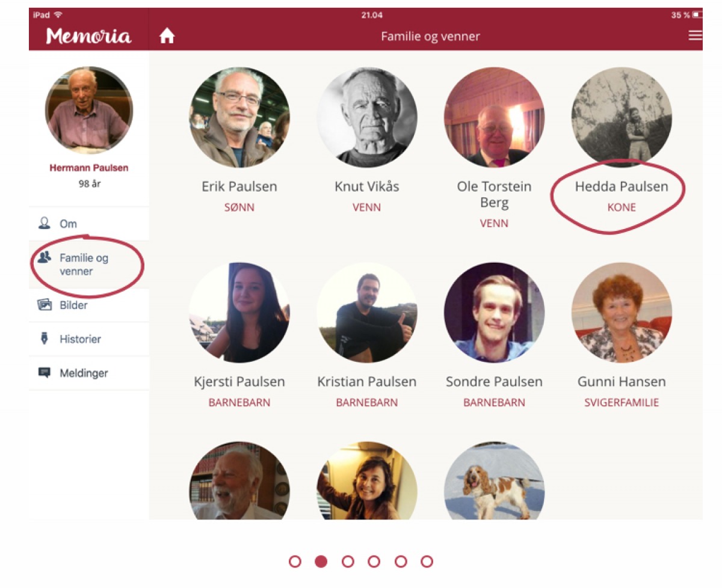Image resolution: width=722 pixels, height=588 pixels.
Task: Go to the fifth page dot
Action: pyautogui.click(x=401, y=562)
